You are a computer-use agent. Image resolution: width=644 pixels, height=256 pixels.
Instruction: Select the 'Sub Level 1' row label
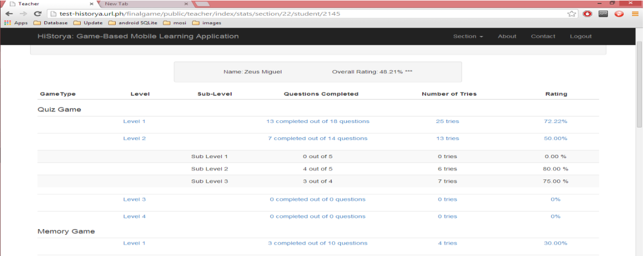(209, 156)
